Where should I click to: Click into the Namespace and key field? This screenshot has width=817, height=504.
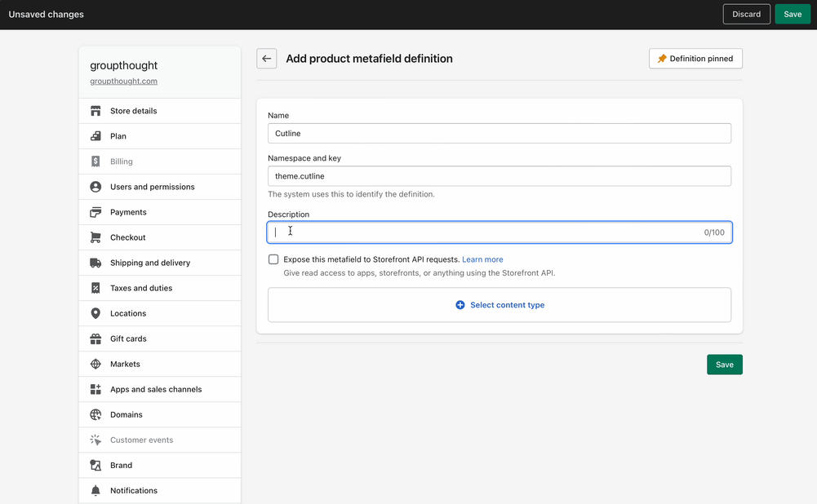click(499, 176)
